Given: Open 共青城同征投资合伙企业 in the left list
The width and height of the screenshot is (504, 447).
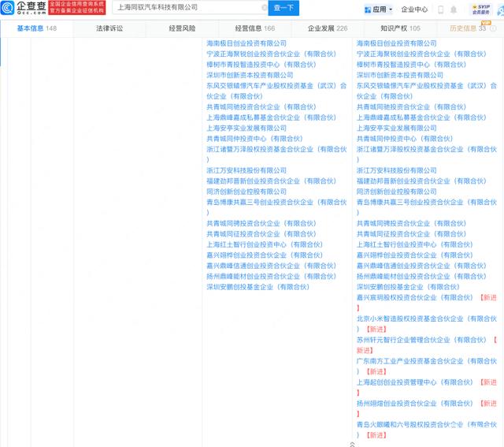Looking at the screenshot, I should pyautogui.click(x=261, y=234).
